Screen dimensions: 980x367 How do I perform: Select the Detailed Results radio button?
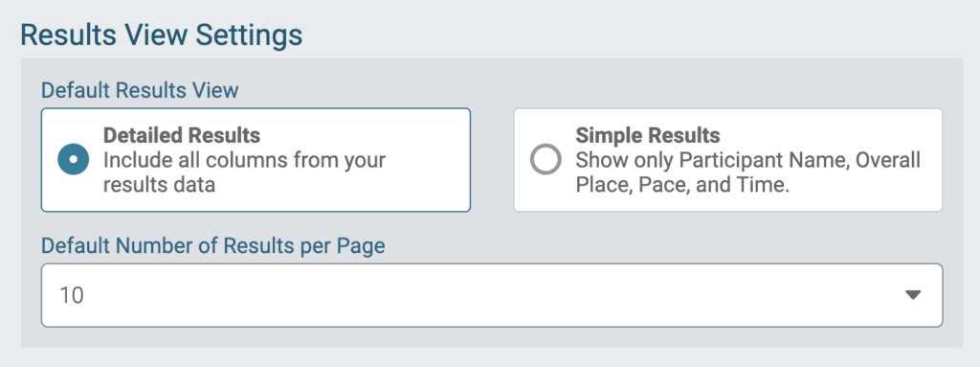coord(73,160)
